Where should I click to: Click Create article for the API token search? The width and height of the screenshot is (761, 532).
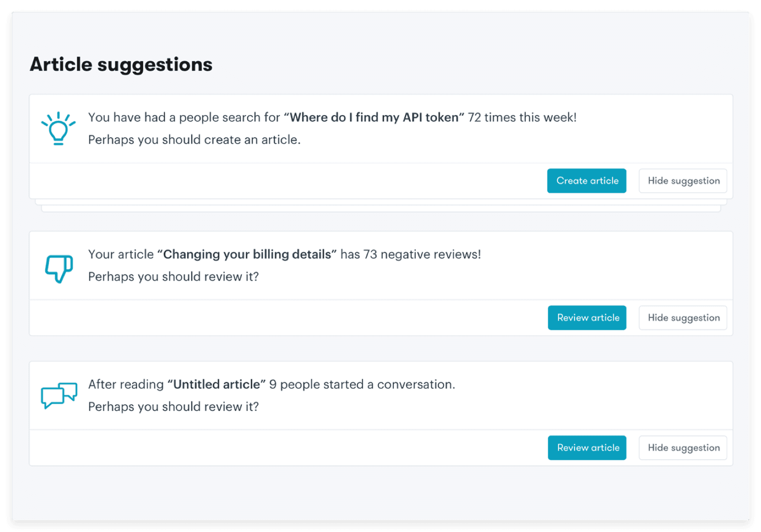(x=586, y=180)
